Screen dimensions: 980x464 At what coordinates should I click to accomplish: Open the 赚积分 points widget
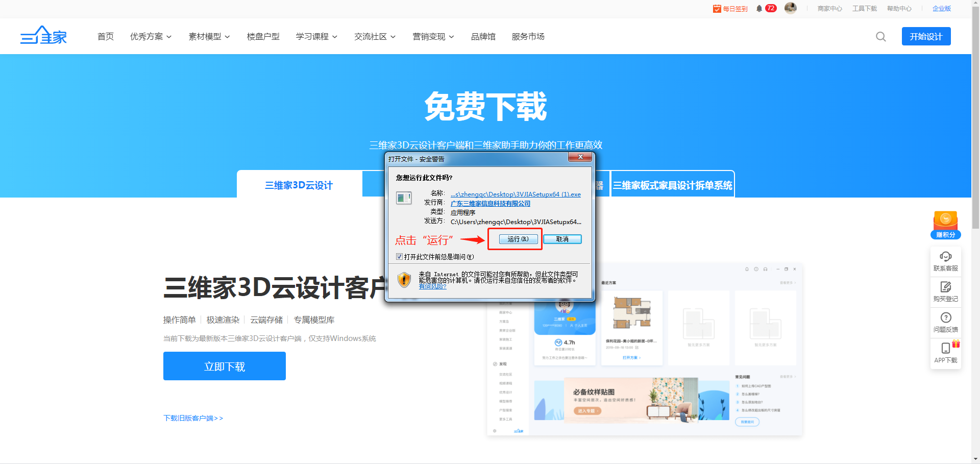click(x=946, y=225)
